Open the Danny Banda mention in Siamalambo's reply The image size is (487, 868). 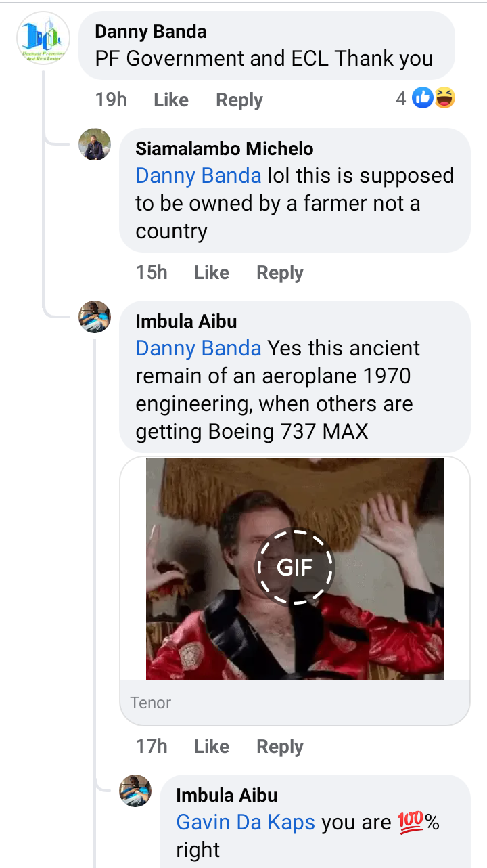coord(198,176)
